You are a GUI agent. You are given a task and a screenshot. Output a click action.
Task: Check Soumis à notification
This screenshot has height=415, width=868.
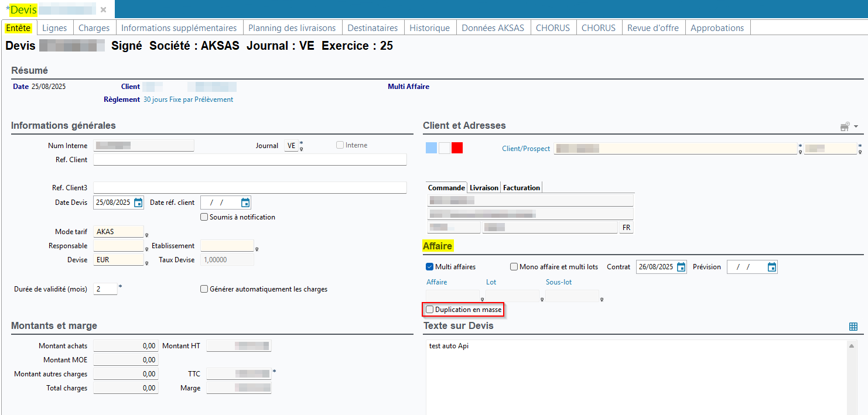coord(204,217)
